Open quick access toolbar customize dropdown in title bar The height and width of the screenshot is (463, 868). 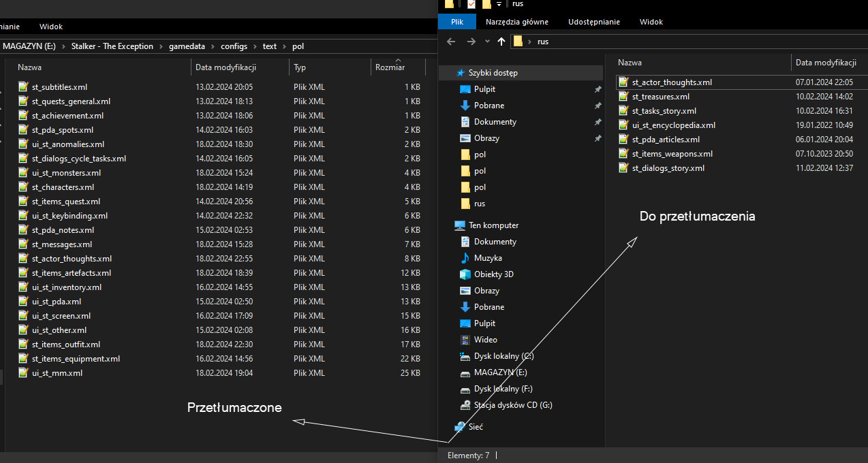click(x=499, y=4)
